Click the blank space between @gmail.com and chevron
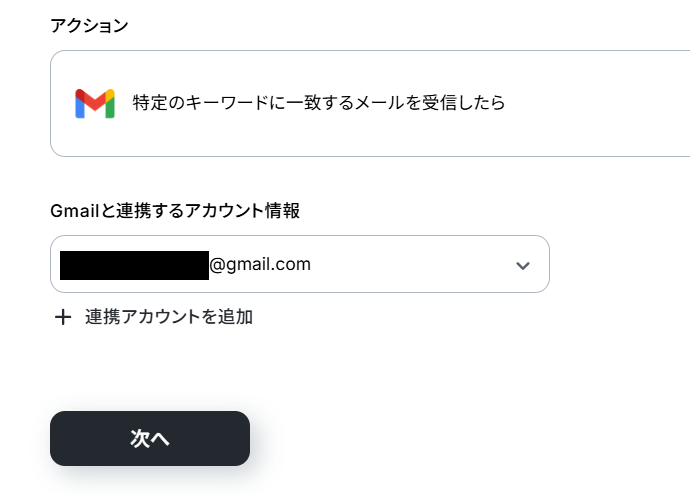 point(413,264)
